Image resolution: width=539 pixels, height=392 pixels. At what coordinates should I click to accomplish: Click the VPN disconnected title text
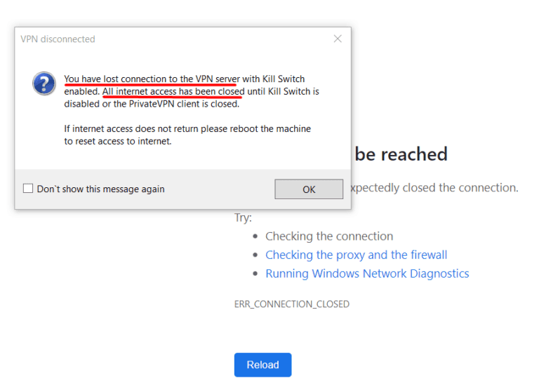click(58, 39)
